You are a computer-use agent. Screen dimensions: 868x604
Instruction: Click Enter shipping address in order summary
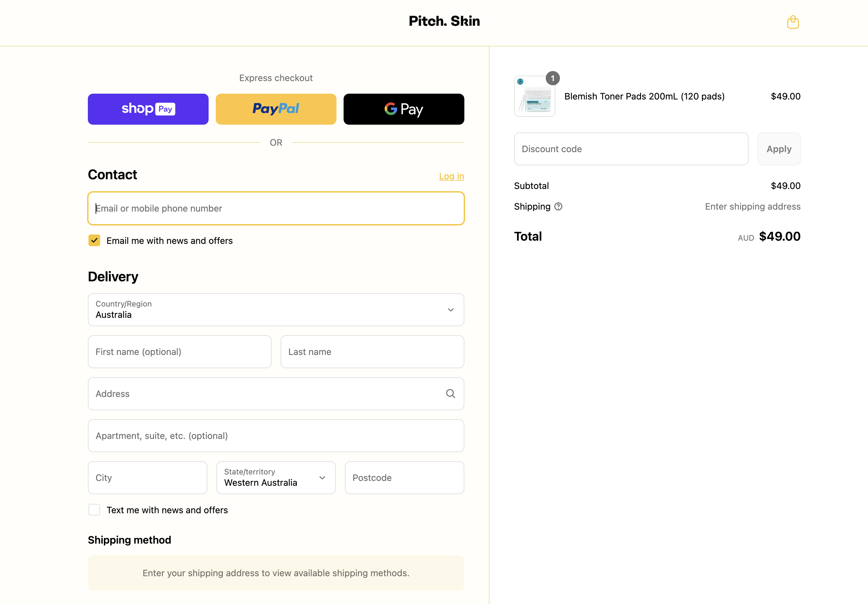[x=752, y=206]
